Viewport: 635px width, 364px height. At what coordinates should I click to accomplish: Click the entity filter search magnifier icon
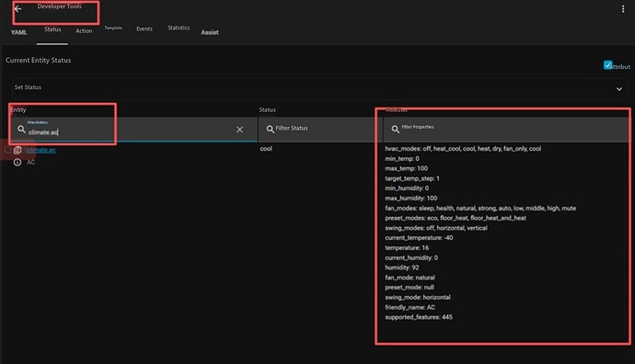coord(21,130)
